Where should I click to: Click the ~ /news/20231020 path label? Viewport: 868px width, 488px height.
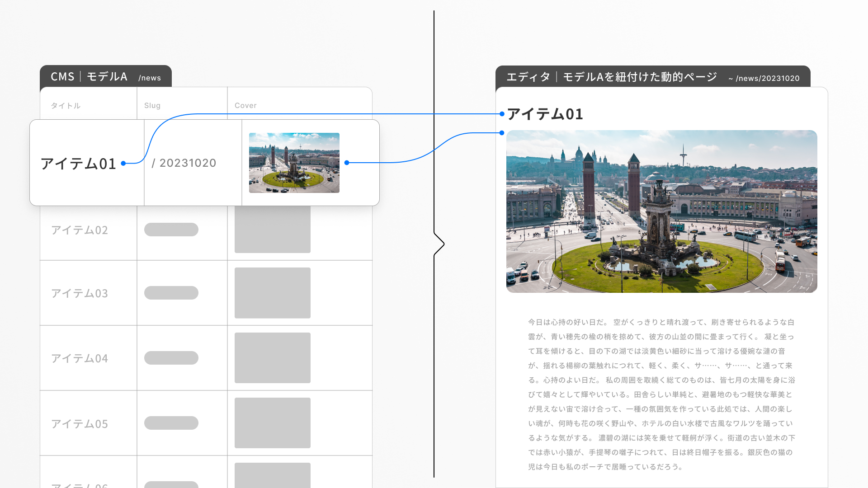tap(764, 78)
